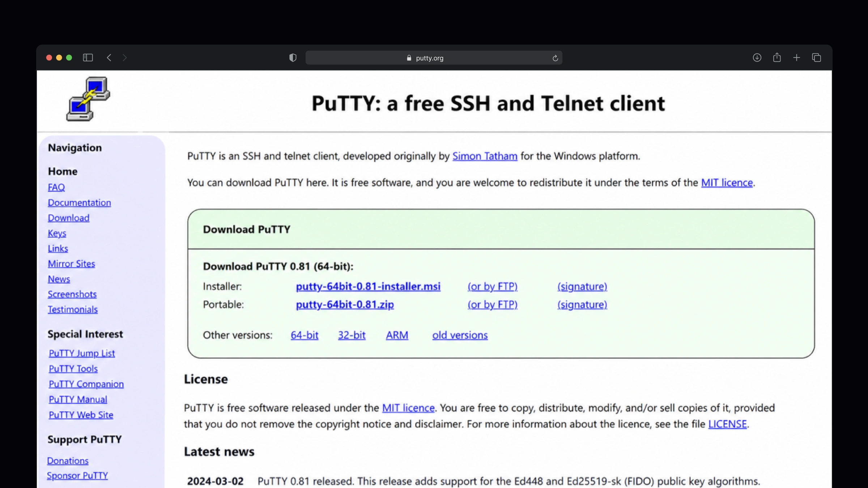
Task: Open the PuTTY Web Site link
Action: [81, 415]
